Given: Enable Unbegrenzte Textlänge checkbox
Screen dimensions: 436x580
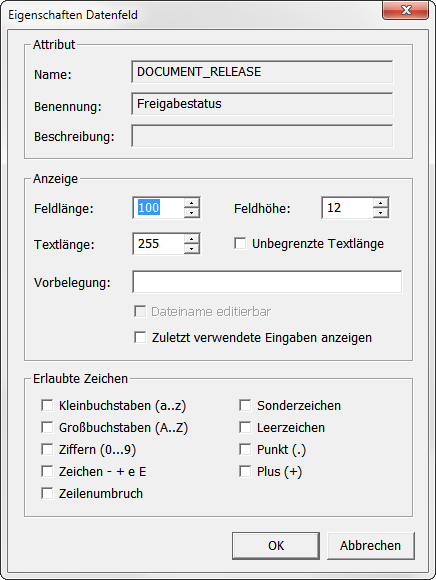Looking at the screenshot, I should pos(240,243).
